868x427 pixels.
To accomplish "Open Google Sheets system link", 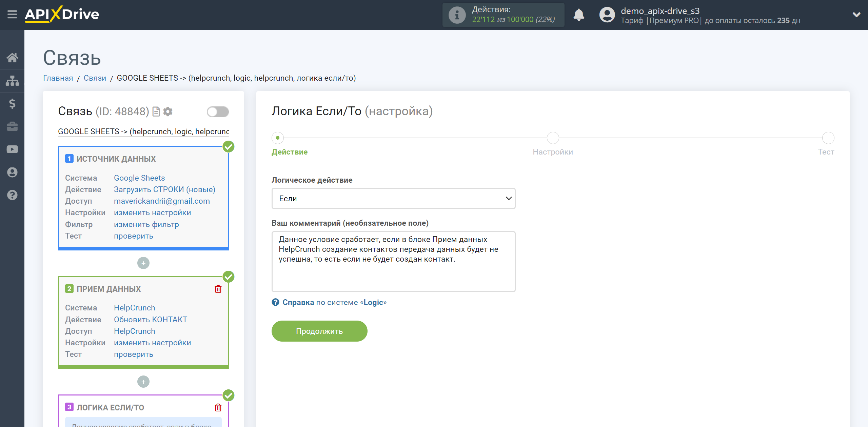I will 139,178.
